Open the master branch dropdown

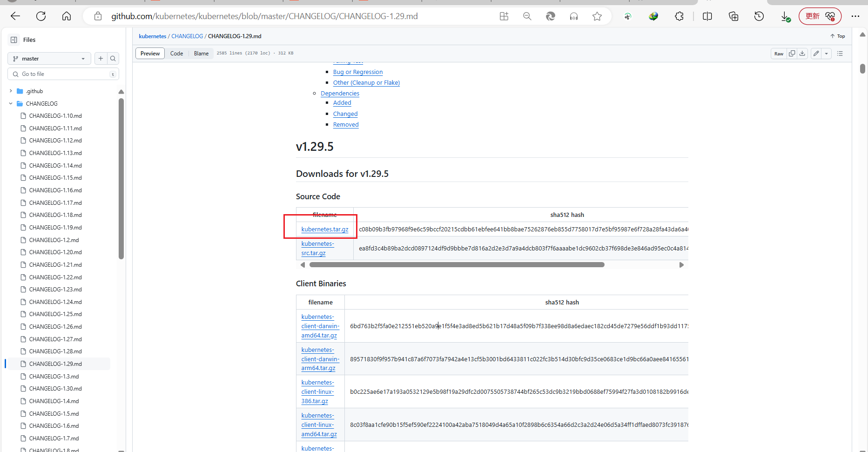49,59
